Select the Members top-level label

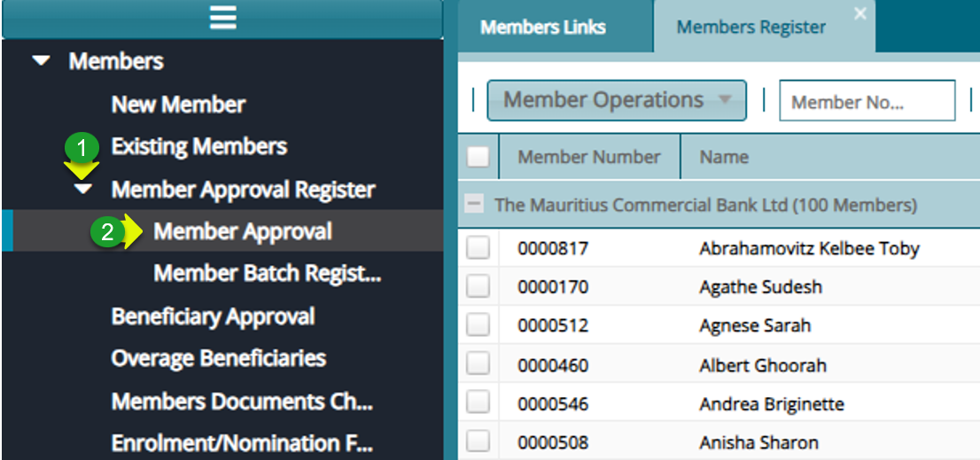pos(116,61)
